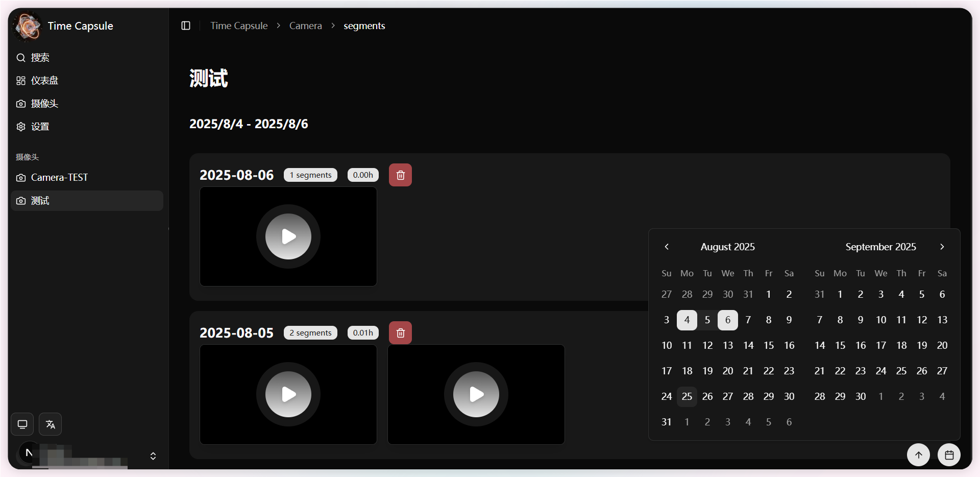Delete the 2025-08-06 recordings with the trash icon
The height and width of the screenshot is (477, 980).
click(x=400, y=175)
